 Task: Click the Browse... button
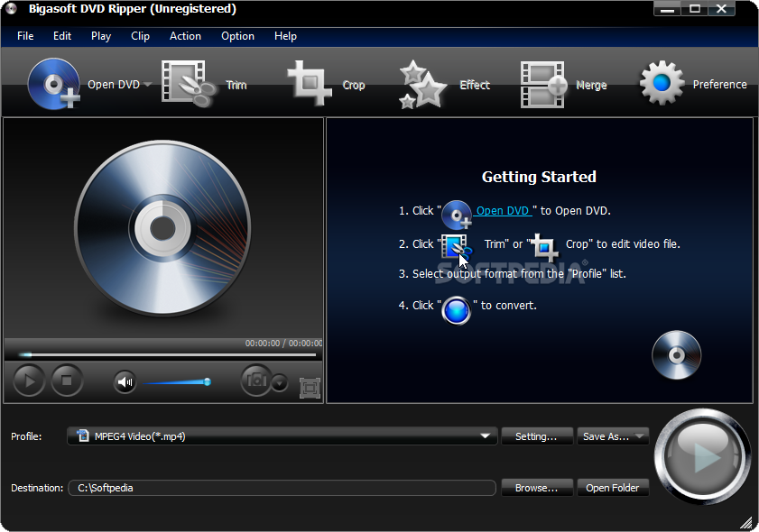click(x=537, y=488)
